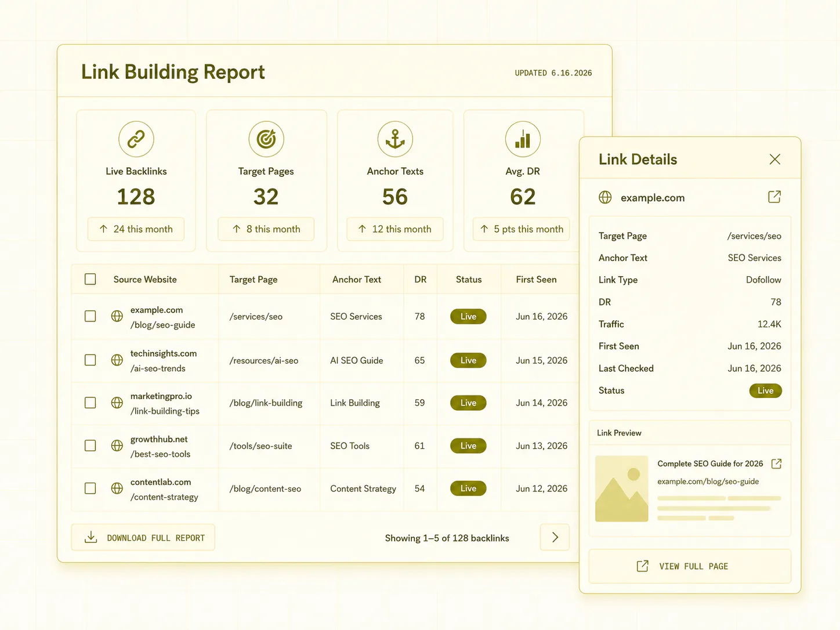Click the Live status badge for marketingpro.io
Viewport: 840px width, 630px height.
tap(468, 403)
